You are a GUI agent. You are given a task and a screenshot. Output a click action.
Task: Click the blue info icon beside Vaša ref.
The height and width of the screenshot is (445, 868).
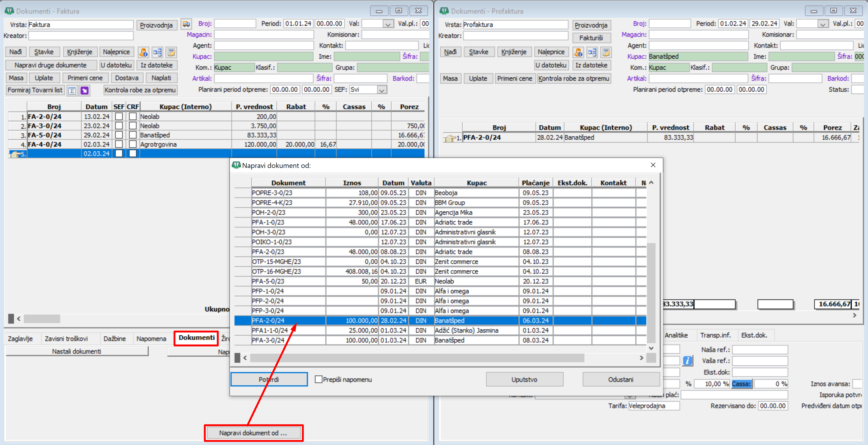(687, 361)
